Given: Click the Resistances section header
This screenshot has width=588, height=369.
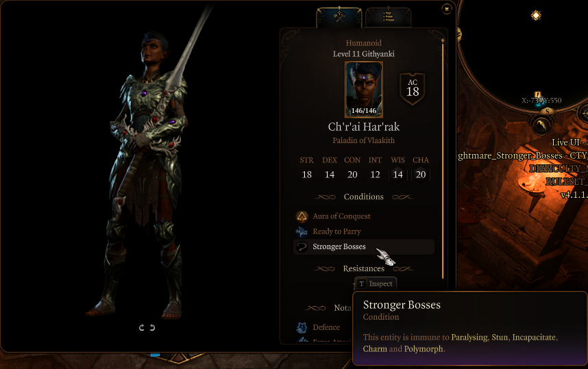Looking at the screenshot, I should coord(364,268).
